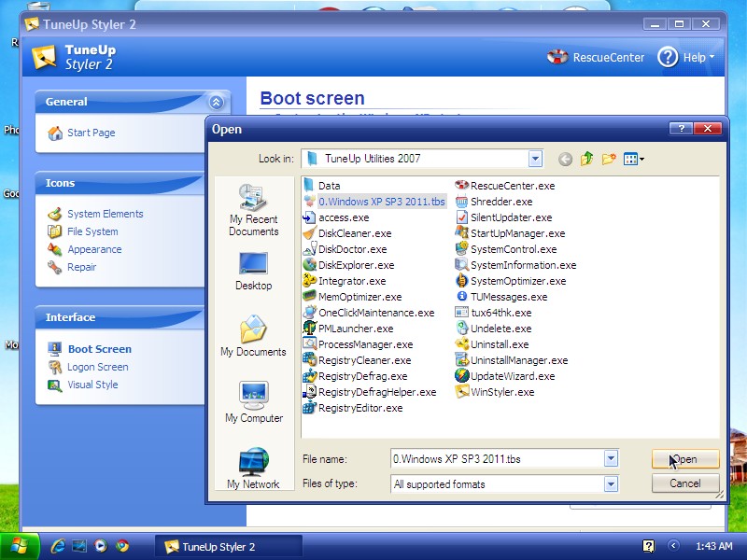Viewport: 747px width, 560px height.
Task: Select PMLauncher.exe file
Action: (348, 329)
